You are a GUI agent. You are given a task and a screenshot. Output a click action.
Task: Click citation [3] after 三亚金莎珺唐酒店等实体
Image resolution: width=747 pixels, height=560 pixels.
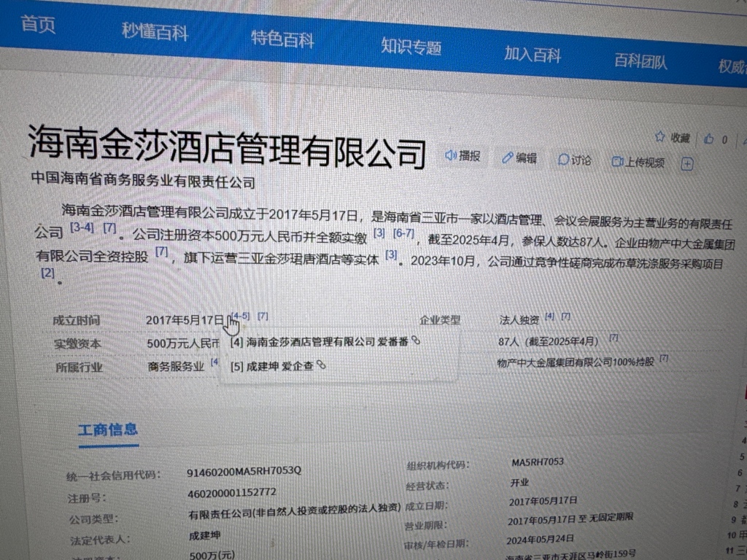pyautogui.click(x=391, y=254)
